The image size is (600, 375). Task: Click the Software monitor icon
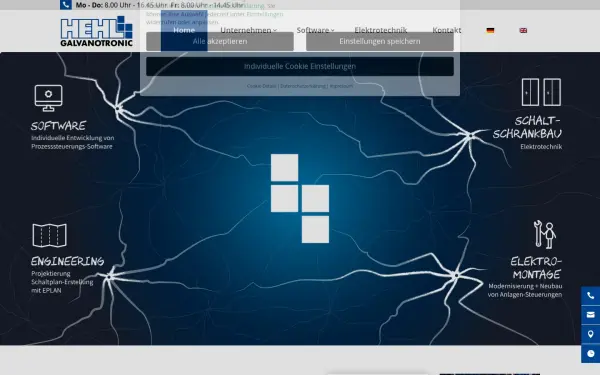pos(48,98)
